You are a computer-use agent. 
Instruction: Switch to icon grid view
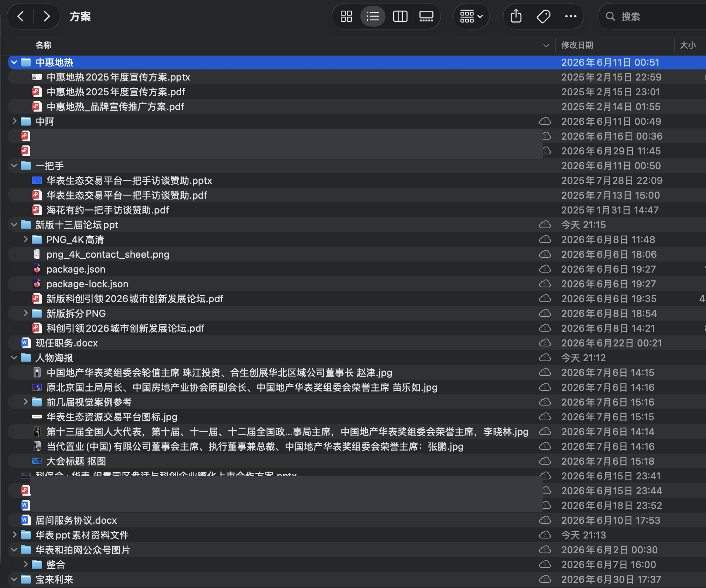(x=346, y=16)
